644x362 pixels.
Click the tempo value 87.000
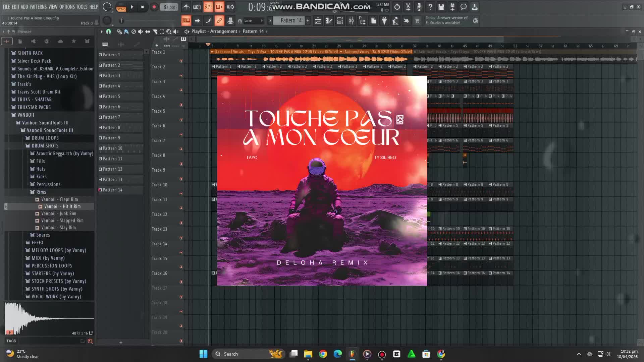point(169,7)
